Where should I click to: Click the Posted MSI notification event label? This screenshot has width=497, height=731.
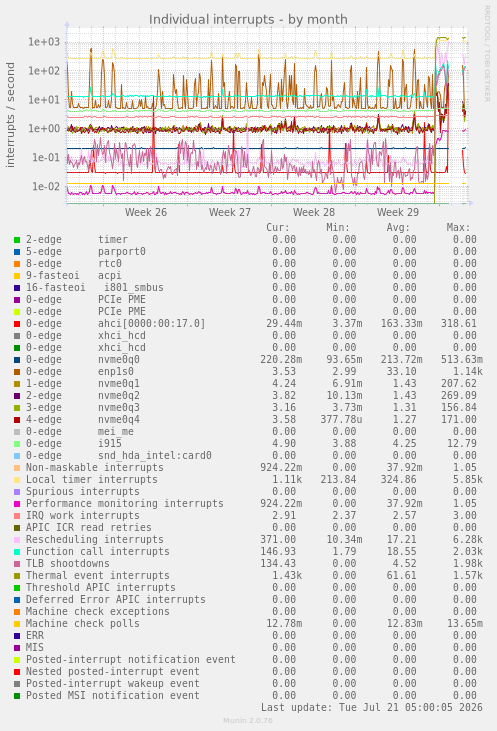[113, 696]
